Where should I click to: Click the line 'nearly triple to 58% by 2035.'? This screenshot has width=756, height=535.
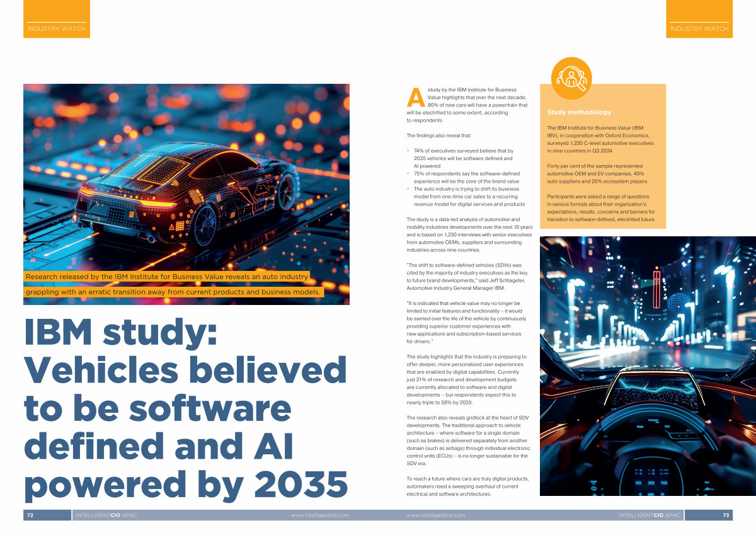click(440, 402)
